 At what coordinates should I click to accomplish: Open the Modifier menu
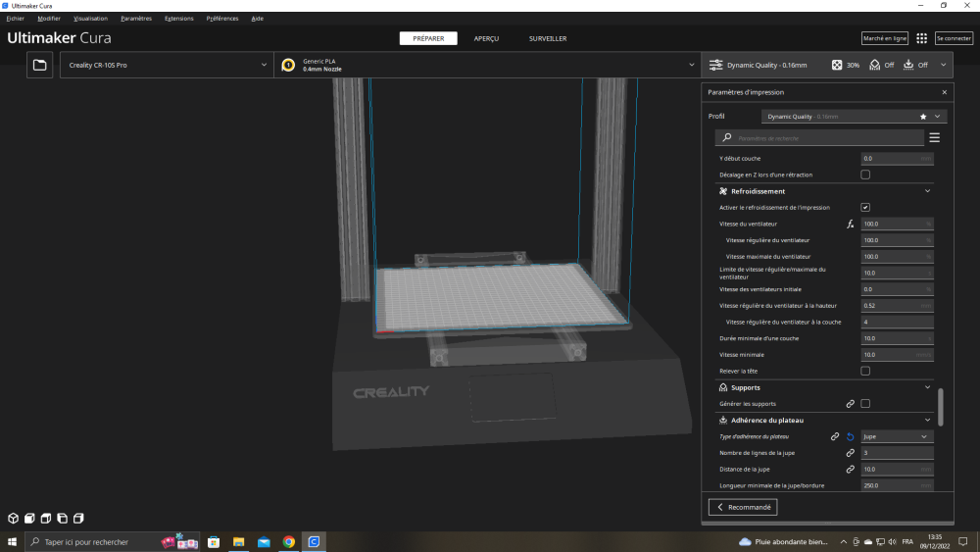tap(49, 19)
